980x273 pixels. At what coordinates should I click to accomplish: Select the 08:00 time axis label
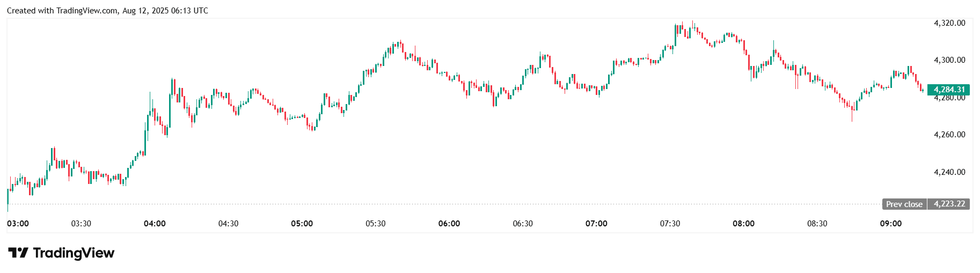point(743,223)
